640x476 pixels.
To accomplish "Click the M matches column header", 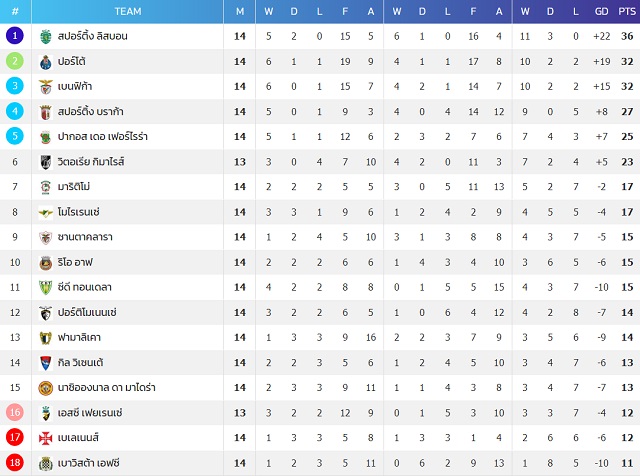I will (240, 11).
